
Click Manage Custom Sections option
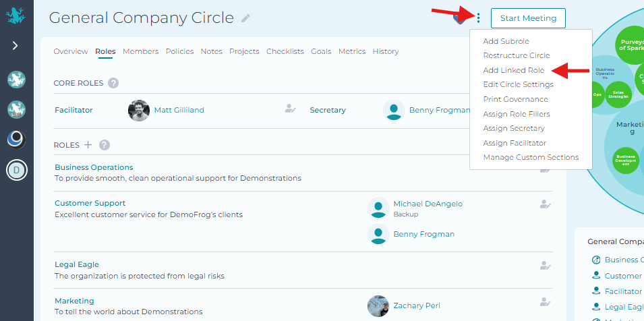tap(531, 157)
